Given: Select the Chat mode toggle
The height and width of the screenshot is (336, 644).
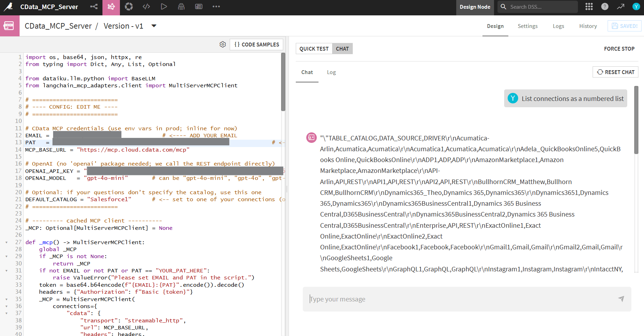Looking at the screenshot, I should [342, 49].
